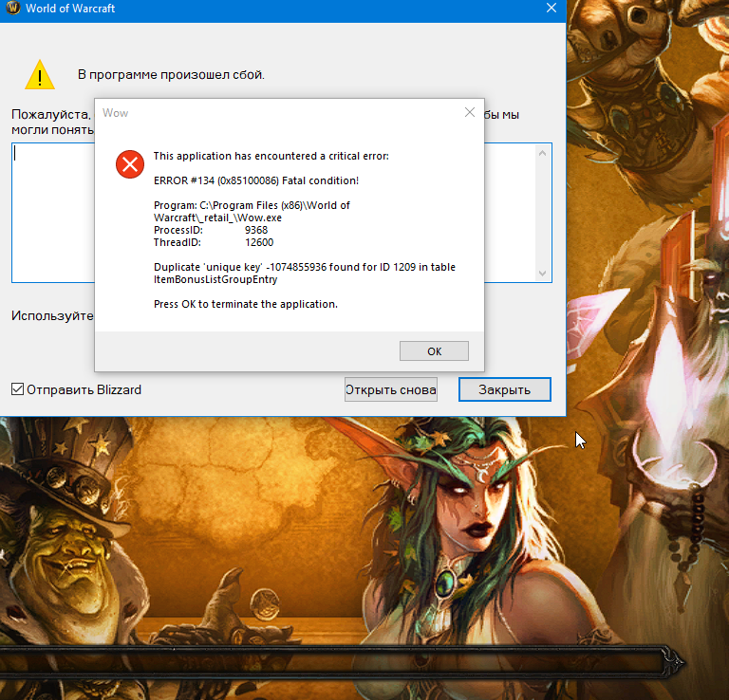
Task: Click the program path 'Warcraft\_retail_\Wow.exe' text
Action: coord(217,218)
